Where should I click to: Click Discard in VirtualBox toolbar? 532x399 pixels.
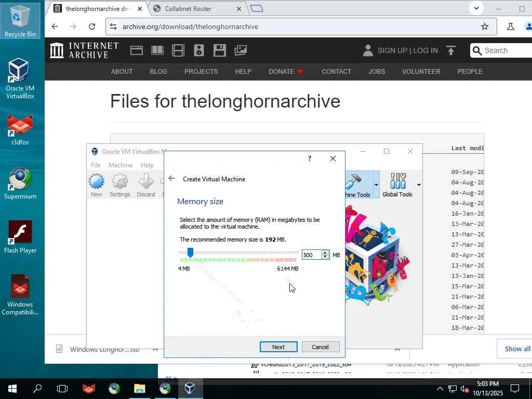click(x=146, y=185)
